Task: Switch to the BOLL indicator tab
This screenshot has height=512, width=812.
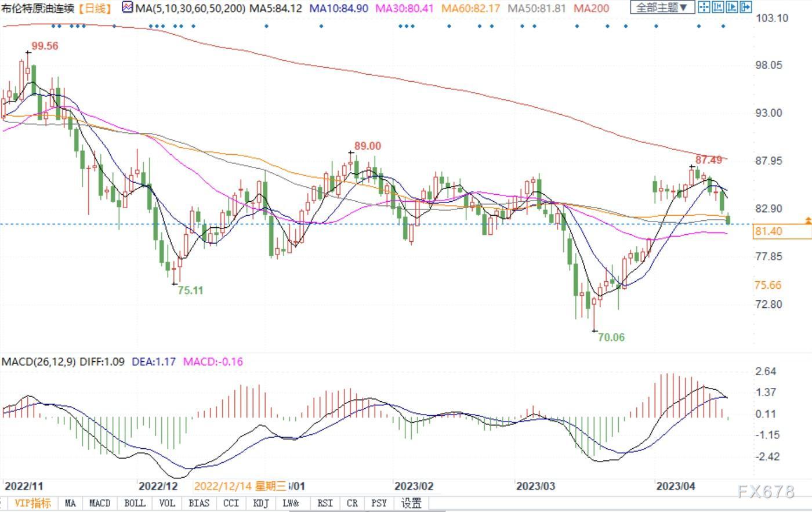Action: 135,503
